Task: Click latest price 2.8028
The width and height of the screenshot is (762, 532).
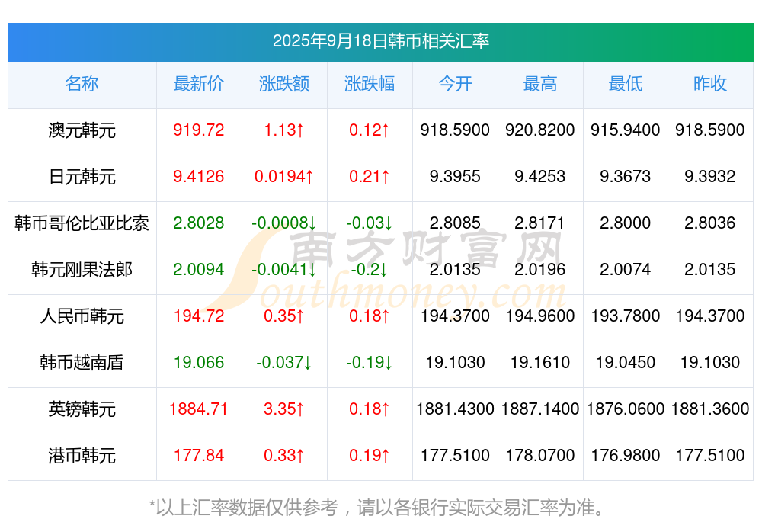Action: click(x=199, y=223)
